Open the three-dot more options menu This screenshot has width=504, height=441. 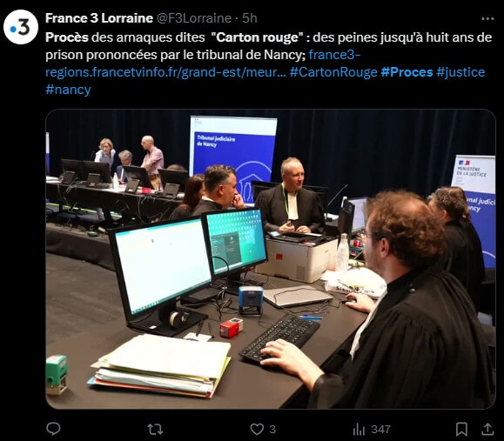pyautogui.click(x=487, y=18)
